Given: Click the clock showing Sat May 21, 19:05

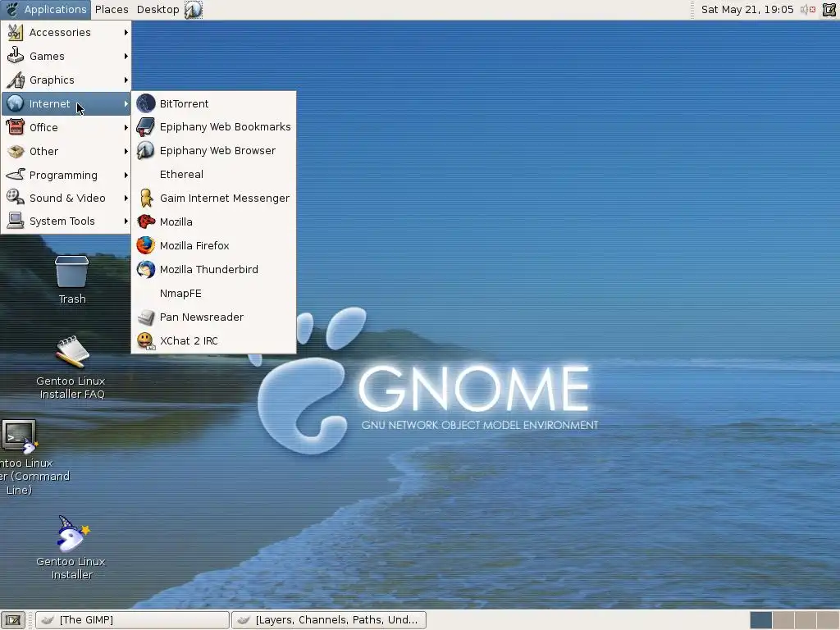Looking at the screenshot, I should pos(746,10).
